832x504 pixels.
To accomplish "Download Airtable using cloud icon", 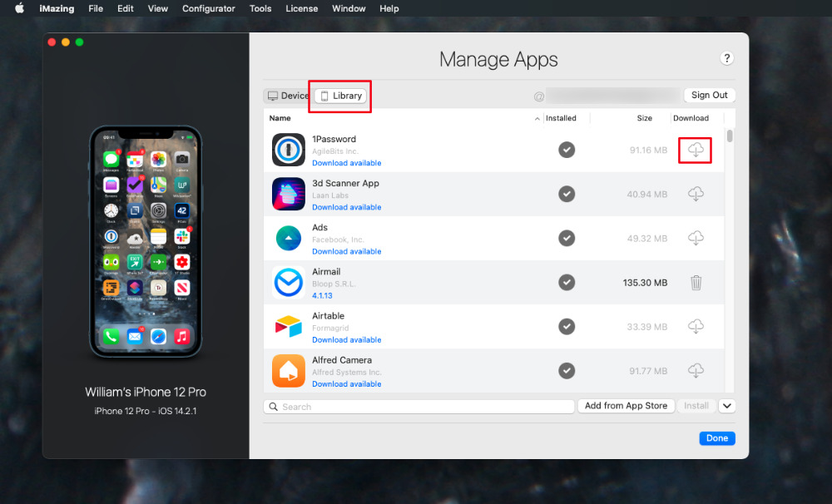I will coord(696,326).
